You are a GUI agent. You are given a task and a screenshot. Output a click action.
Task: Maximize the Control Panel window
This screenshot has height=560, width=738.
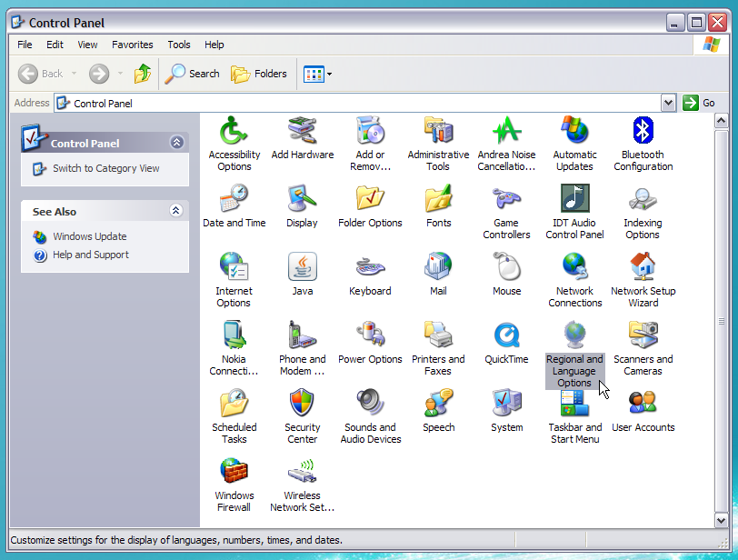[x=696, y=22]
